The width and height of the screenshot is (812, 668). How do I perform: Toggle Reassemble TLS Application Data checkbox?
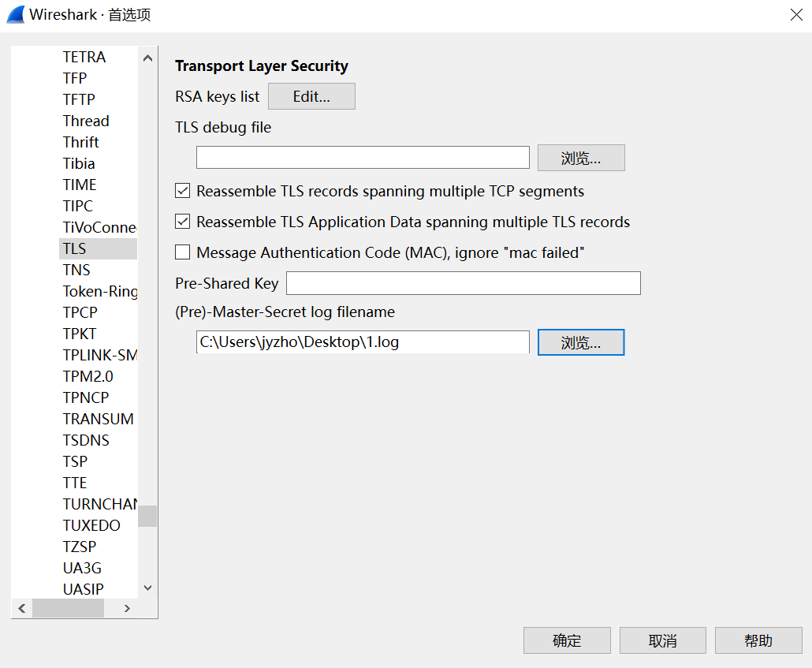182,222
